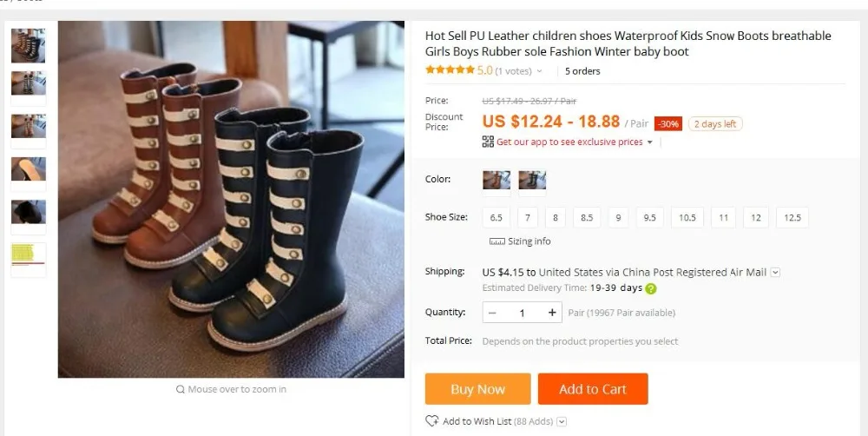The image size is (868, 436).
Task: Select shoe size 6.5
Action: point(496,218)
